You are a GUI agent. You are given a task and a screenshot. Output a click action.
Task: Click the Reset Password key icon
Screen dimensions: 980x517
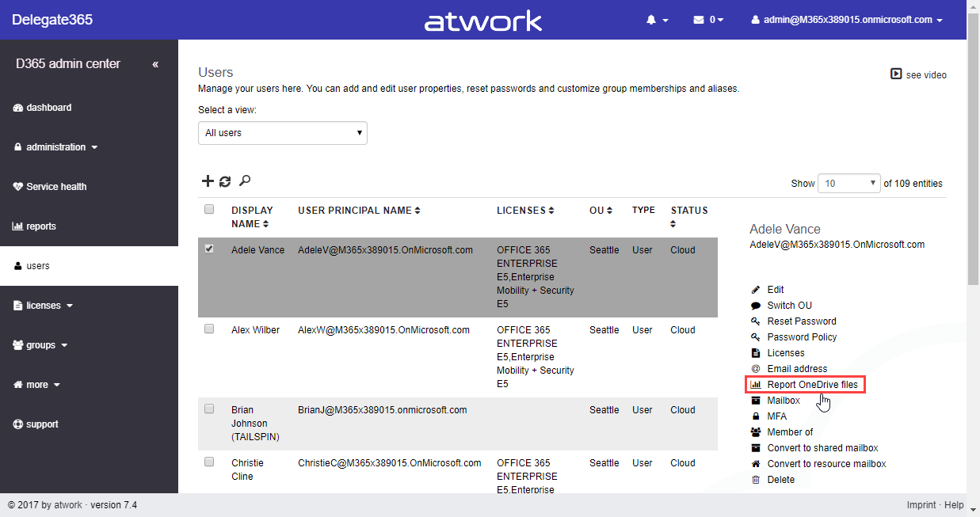[x=755, y=321]
